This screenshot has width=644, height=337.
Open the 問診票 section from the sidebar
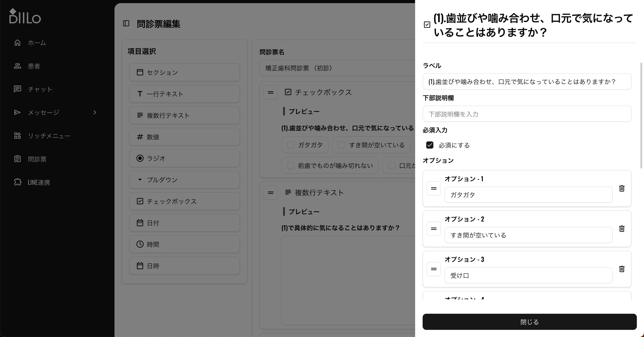(17, 159)
